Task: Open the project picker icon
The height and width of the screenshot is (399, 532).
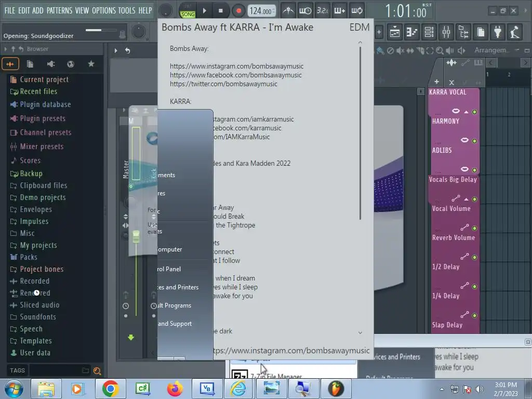Action: pos(481,32)
